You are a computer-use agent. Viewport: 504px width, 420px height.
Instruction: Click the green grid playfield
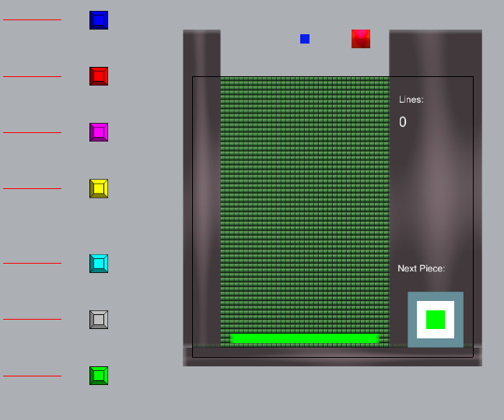[305, 212]
